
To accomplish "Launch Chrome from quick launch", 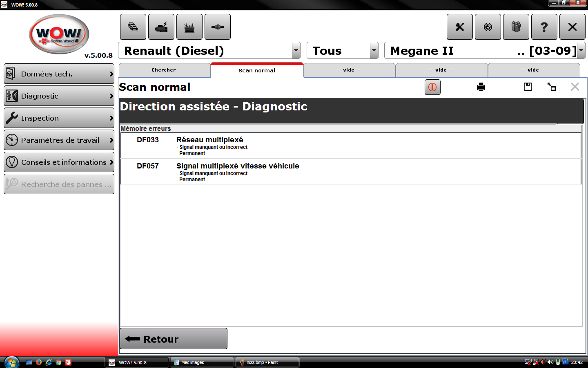I will click(58, 362).
